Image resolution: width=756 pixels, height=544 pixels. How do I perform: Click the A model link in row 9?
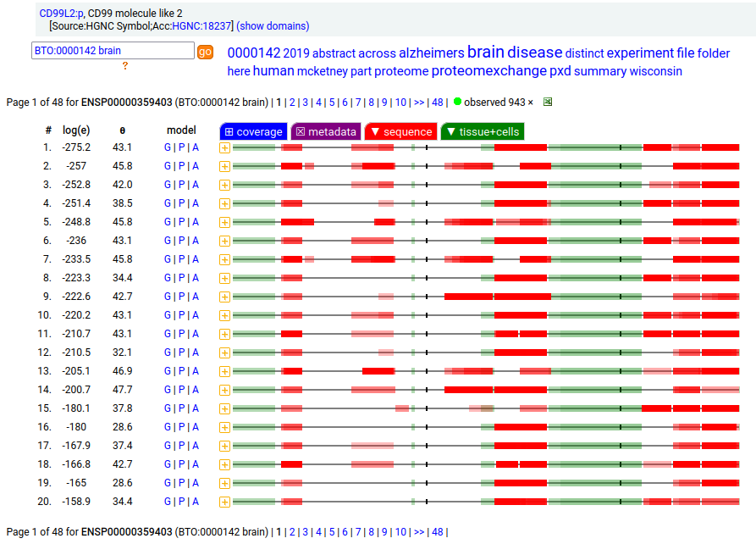(196, 297)
